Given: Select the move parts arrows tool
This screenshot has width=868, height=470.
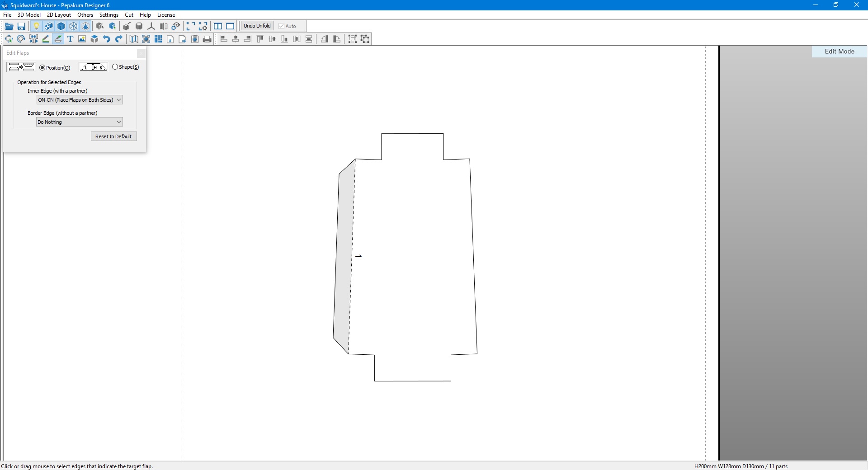Looking at the screenshot, I should 9,39.
